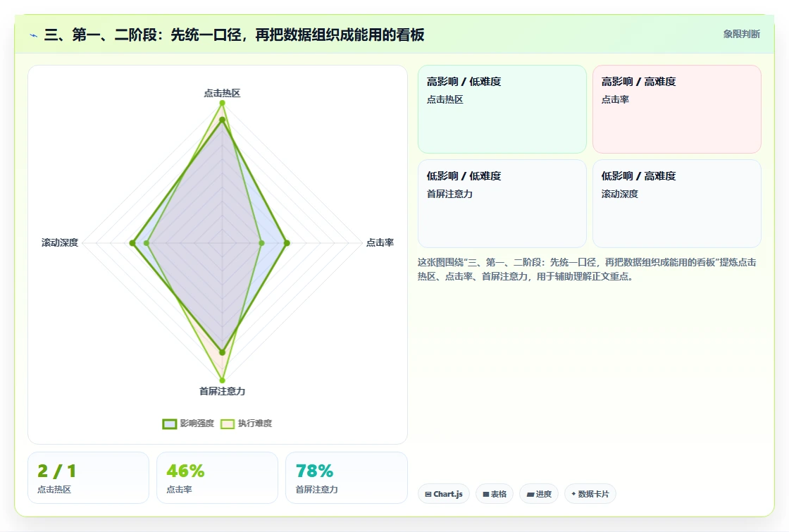Click the 进度 chip icon
Viewport: 789px width, 532px height.
coord(530,494)
